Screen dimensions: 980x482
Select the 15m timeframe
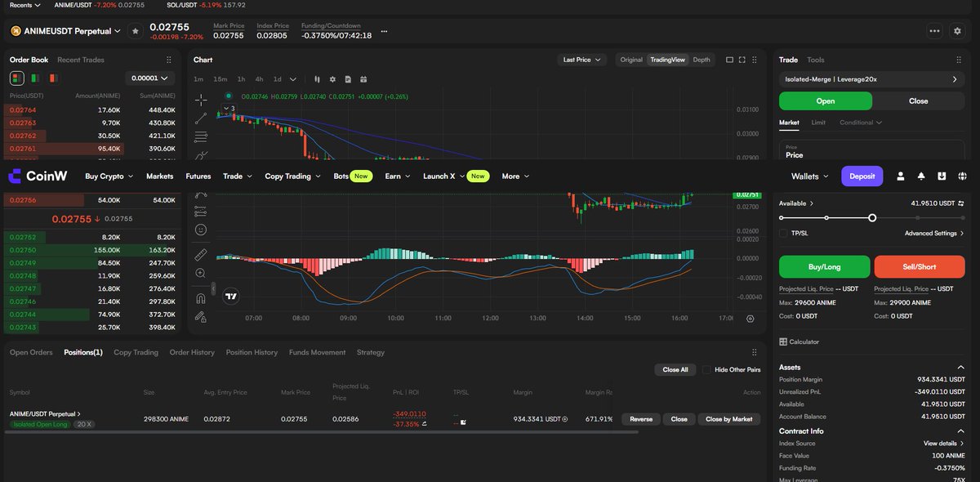coord(220,79)
